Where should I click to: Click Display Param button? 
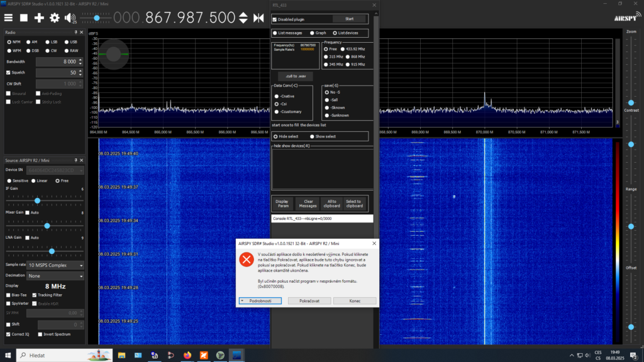pos(282,204)
